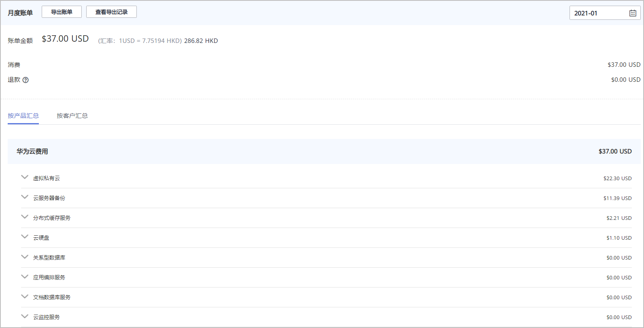Click 导出账单 button

pyautogui.click(x=62, y=12)
